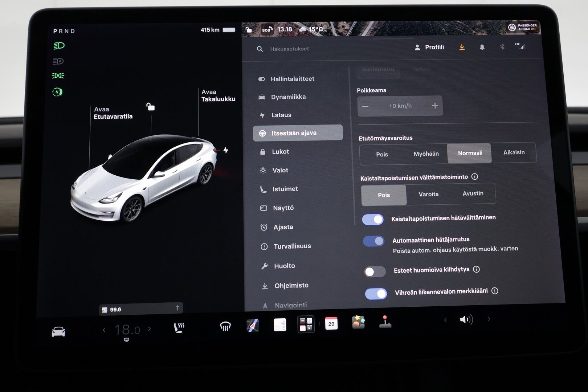Image resolution: width=588 pixels, height=392 pixels.
Task: Toggle Automaattinen hätäjarrutus switch
Action: (x=374, y=241)
